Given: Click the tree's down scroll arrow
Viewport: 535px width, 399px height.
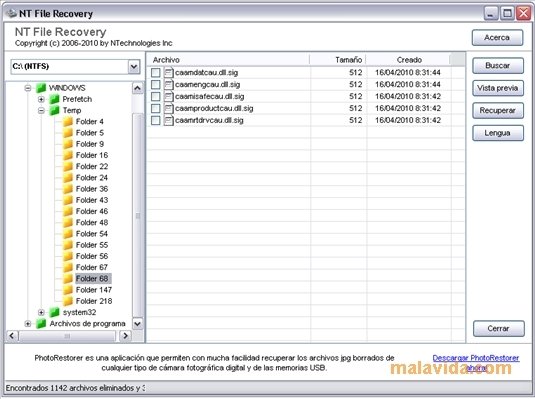Looking at the screenshot, I should click(138, 324).
